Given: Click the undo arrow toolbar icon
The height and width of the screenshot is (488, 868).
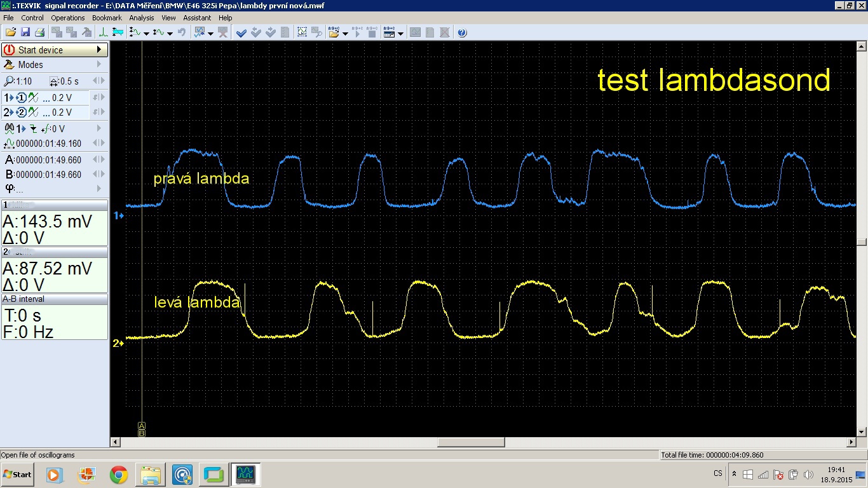Looking at the screenshot, I should 182,32.
